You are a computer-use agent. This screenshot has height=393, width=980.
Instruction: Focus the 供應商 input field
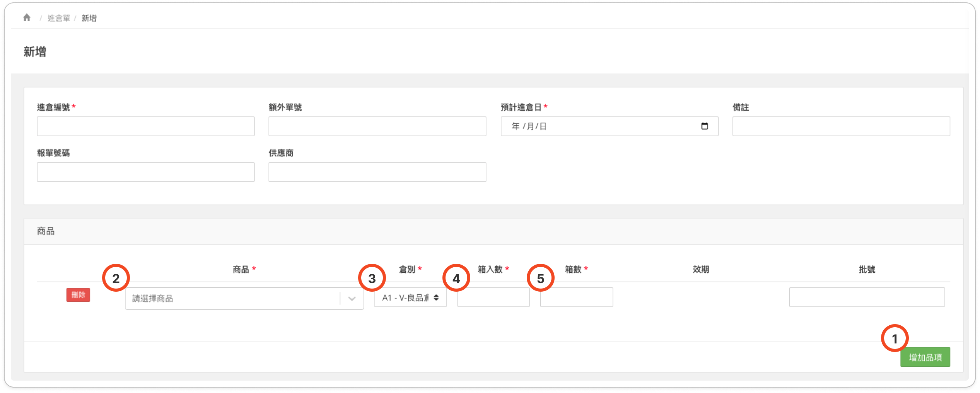coord(377,172)
